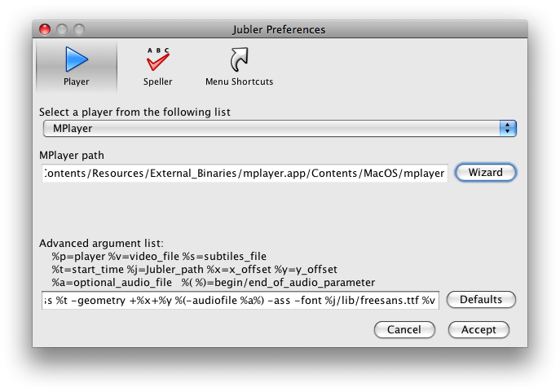Click the Jubler Preferences title bar text
Screen dimensions: 560x392
point(279,30)
